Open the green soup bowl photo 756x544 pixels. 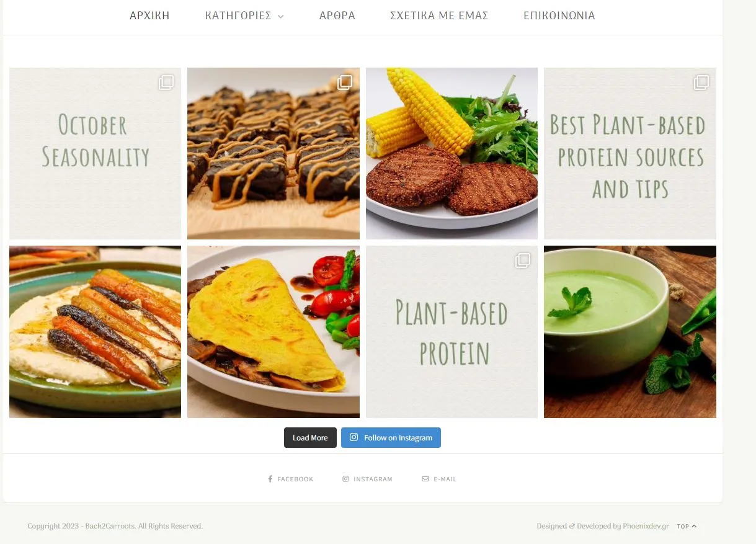click(630, 332)
